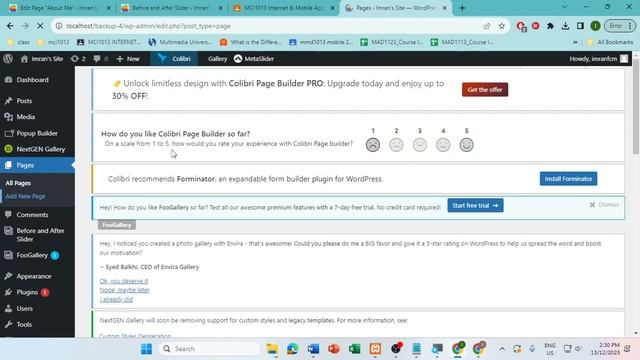Open File Explorer from taskbar
Viewport: 640px width, 360px height.
(272, 349)
